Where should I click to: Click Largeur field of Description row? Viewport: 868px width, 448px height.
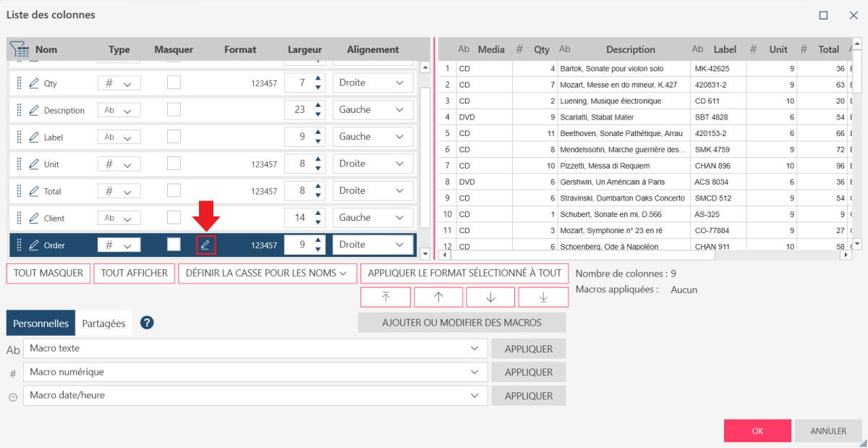coord(305,110)
